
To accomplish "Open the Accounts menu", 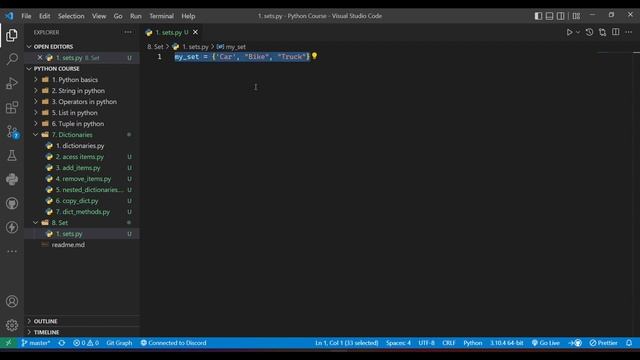I will [12, 301].
